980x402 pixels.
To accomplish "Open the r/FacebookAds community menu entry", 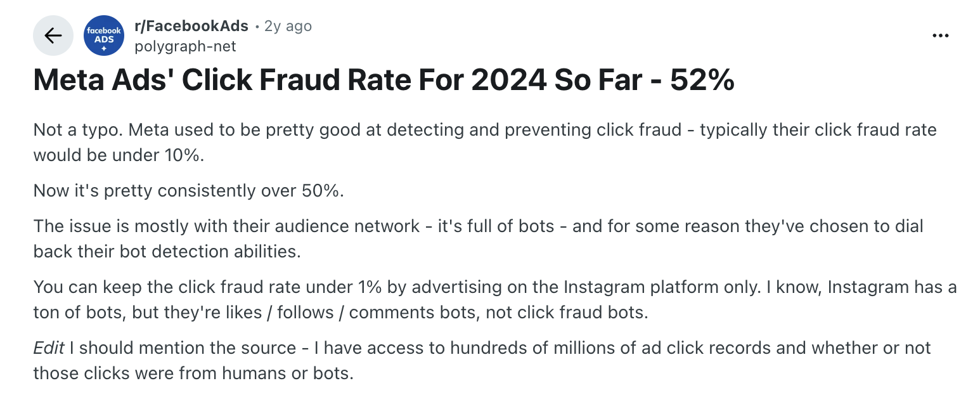I will click(191, 26).
